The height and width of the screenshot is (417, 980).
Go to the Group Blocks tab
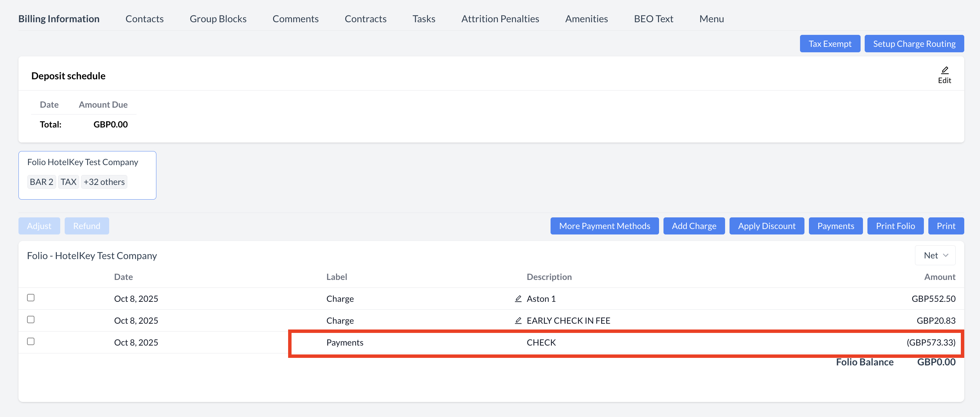click(x=218, y=18)
